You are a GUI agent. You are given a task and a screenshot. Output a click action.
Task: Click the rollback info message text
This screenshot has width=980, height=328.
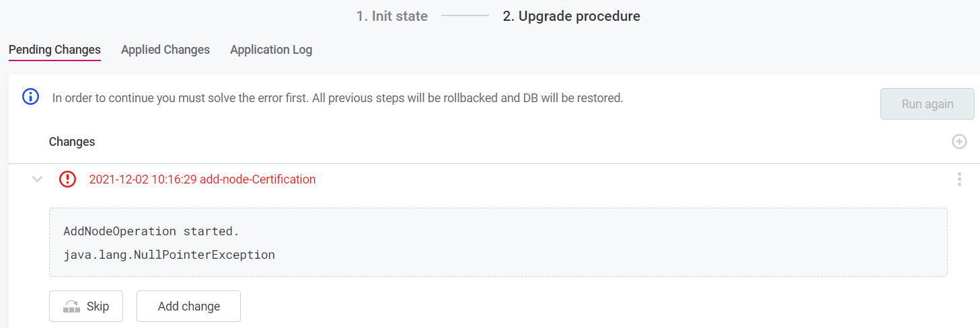(338, 98)
